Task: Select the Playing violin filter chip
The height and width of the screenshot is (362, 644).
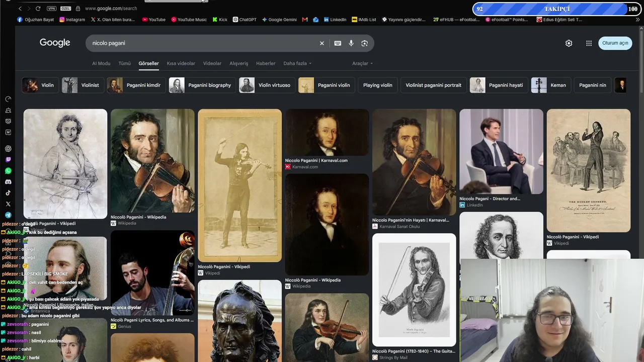Action: click(378, 85)
